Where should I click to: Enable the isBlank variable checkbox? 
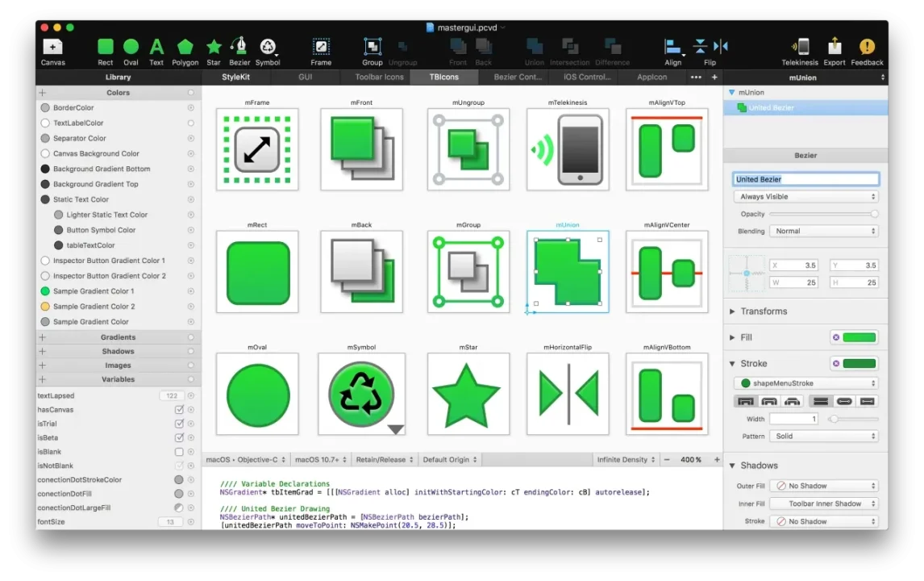pos(179,452)
